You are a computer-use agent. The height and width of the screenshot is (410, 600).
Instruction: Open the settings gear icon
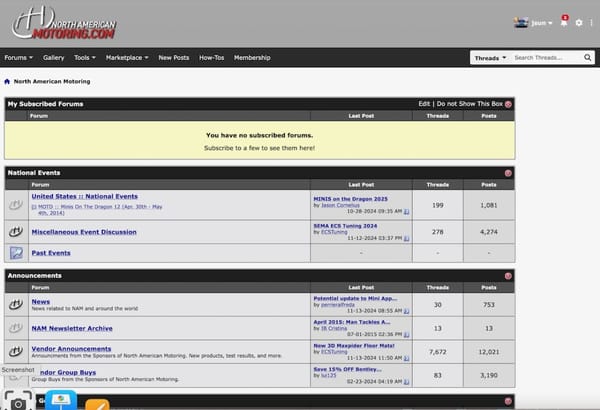tap(579, 23)
